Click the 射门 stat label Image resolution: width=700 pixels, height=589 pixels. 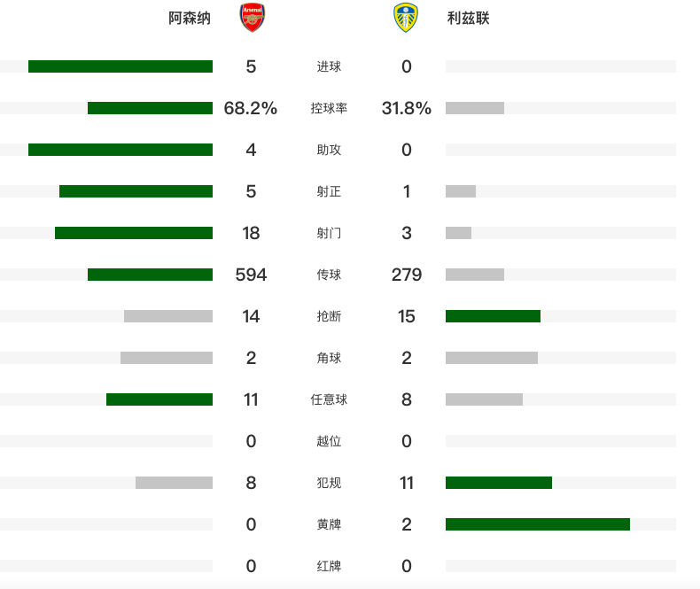tap(329, 233)
